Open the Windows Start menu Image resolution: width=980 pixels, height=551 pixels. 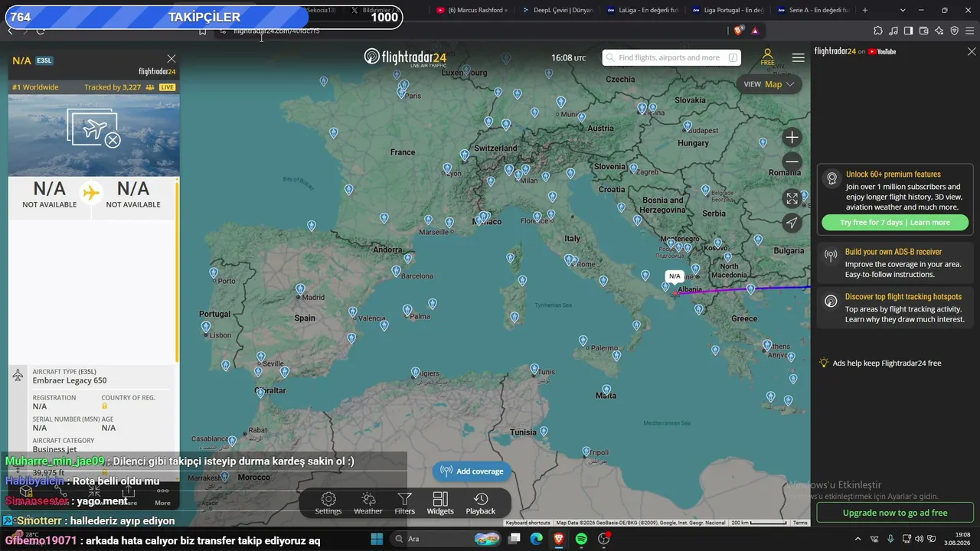377,539
